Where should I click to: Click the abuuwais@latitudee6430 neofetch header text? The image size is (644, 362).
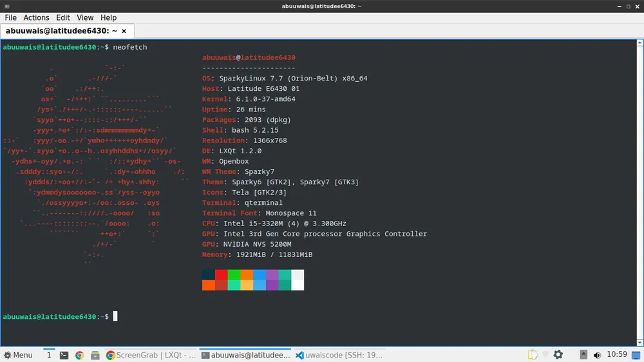coord(249,57)
